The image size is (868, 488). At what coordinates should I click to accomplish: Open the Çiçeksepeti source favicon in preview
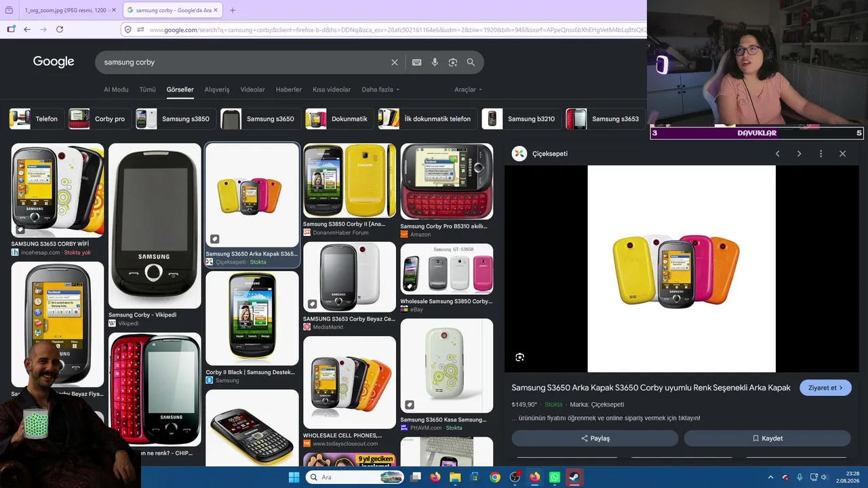tap(519, 154)
